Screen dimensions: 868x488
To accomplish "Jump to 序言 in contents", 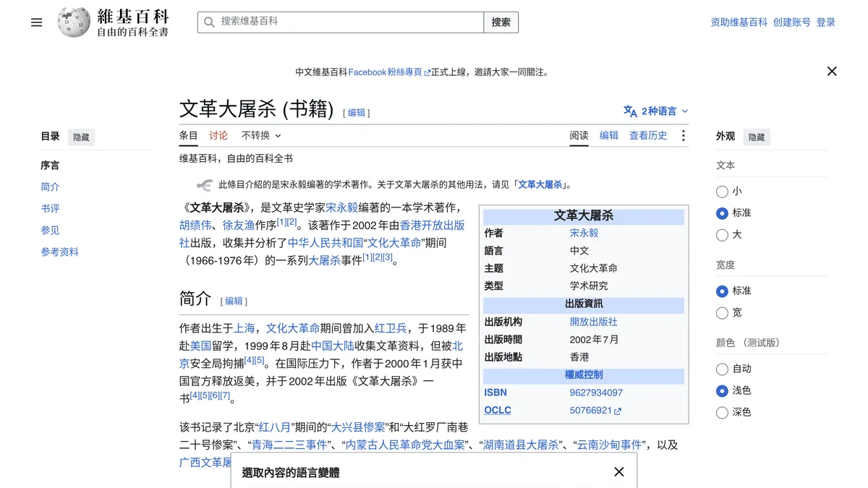I will 50,166.
